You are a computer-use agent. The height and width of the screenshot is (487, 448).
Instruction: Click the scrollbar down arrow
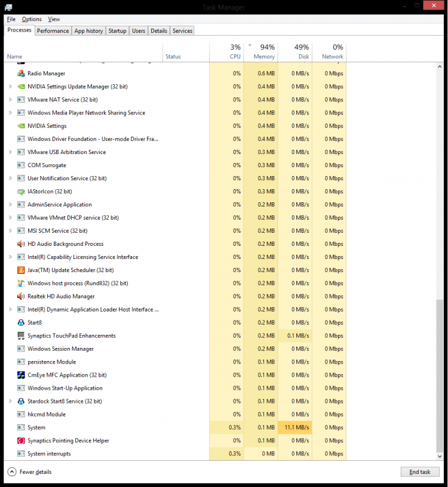point(440,457)
